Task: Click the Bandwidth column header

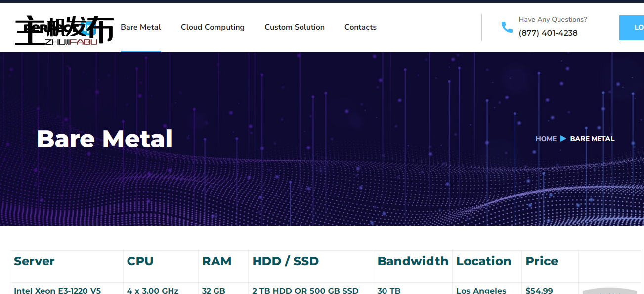Action: pyautogui.click(x=413, y=261)
